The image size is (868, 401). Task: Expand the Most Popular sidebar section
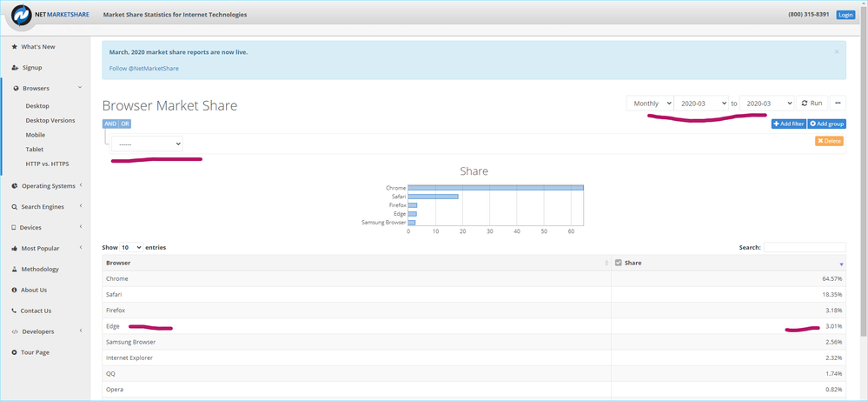pos(81,248)
